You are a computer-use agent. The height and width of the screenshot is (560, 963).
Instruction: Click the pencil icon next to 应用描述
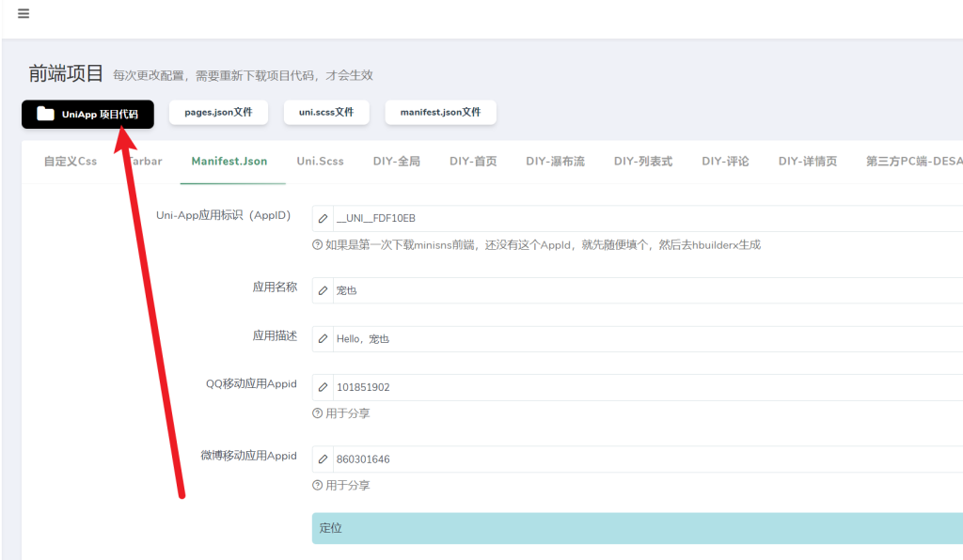(x=323, y=338)
